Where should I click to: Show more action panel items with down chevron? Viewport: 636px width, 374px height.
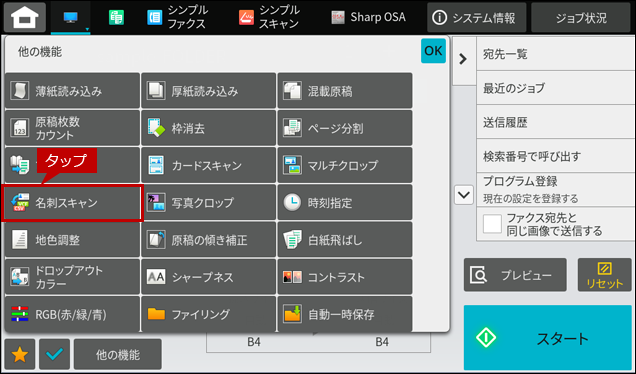464,195
